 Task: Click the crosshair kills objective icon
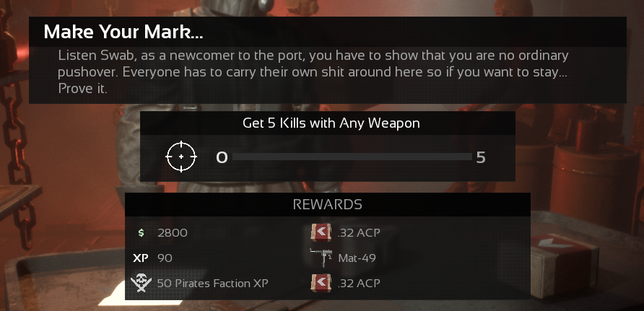(x=181, y=157)
